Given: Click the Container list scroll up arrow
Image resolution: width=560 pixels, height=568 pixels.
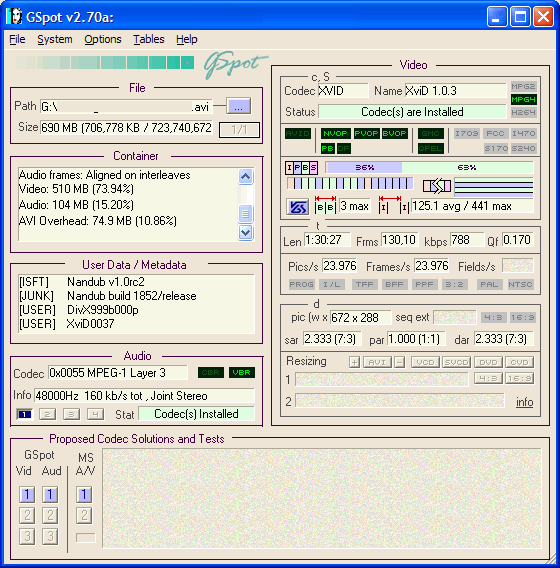Looking at the screenshot, I should pyautogui.click(x=246, y=176).
